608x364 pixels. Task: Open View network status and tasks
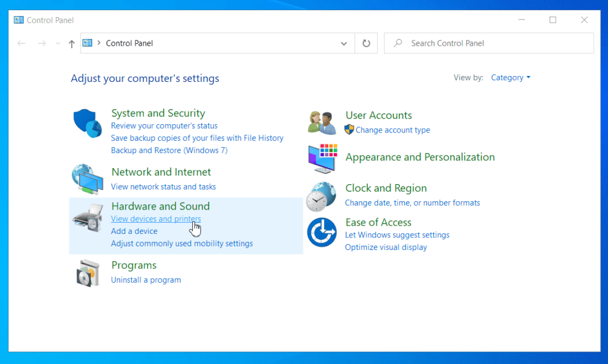[163, 186]
